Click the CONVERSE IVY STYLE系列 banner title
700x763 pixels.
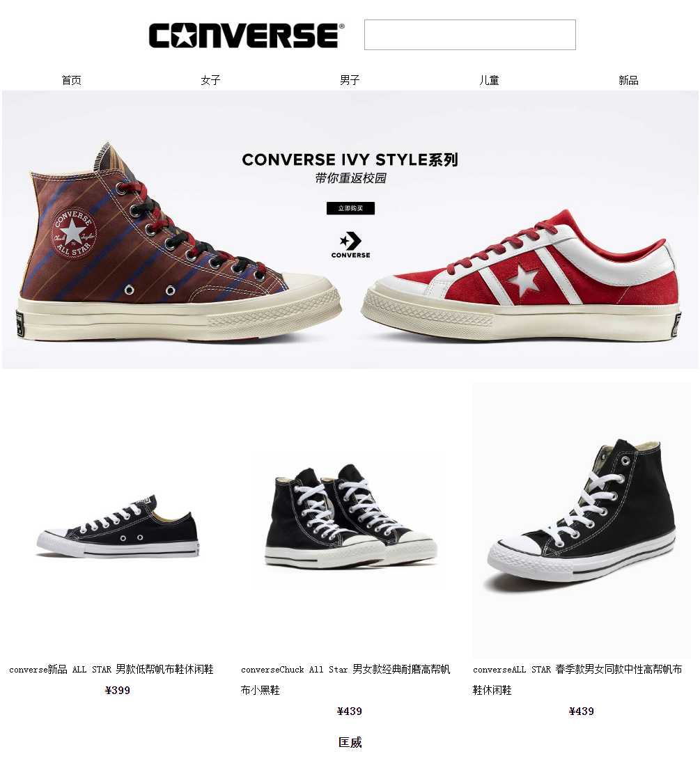coord(350,159)
